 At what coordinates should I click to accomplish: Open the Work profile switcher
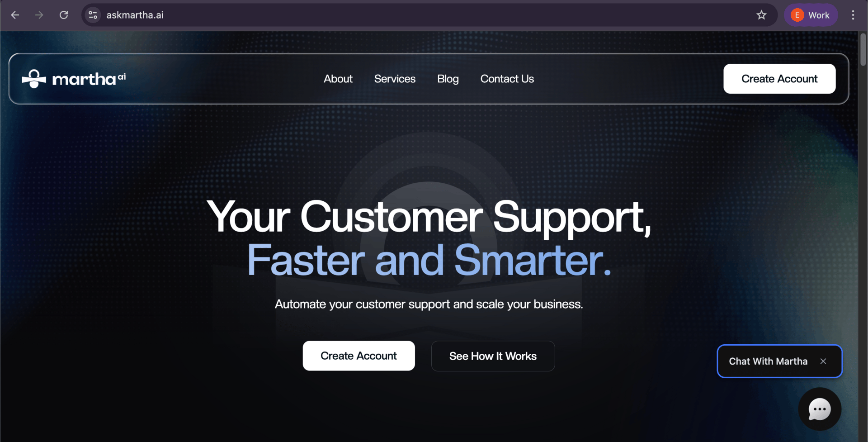click(x=811, y=15)
